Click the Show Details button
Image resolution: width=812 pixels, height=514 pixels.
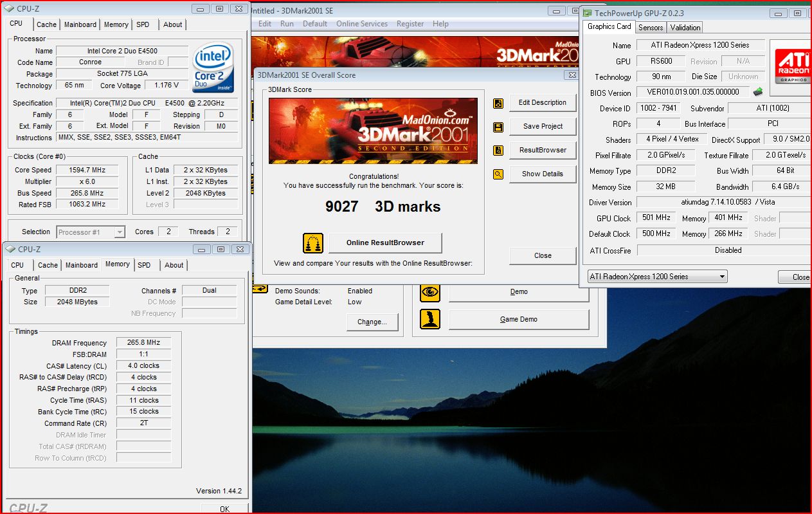[x=543, y=174]
